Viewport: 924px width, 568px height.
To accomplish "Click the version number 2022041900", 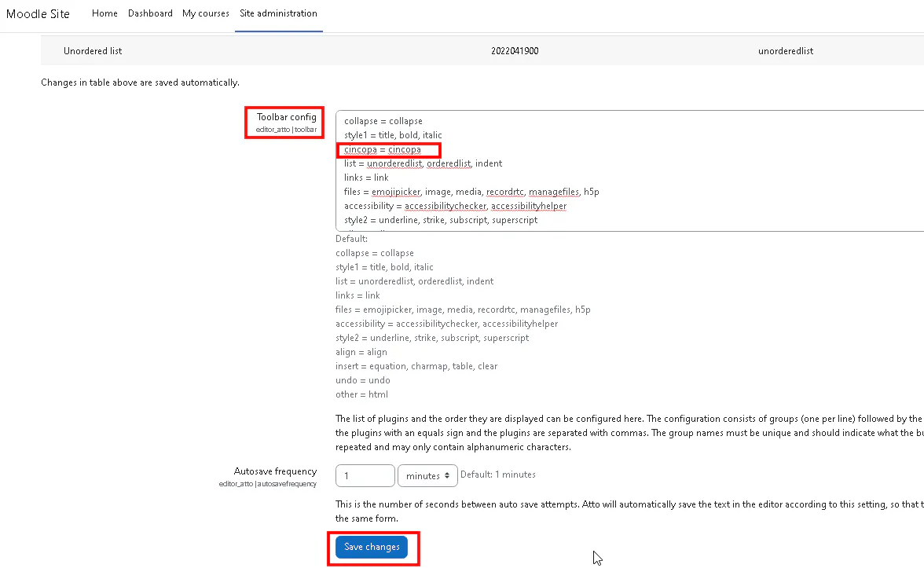I will 515,50.
